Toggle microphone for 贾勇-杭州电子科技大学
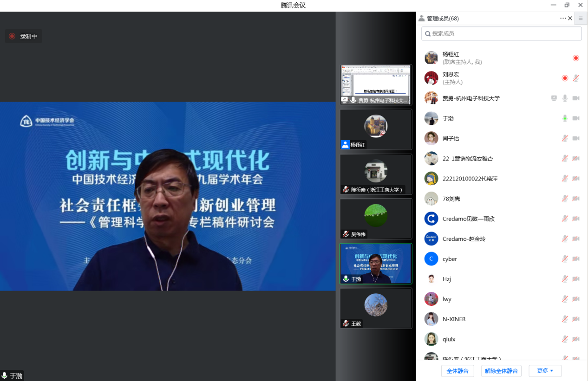The image size is (588, 381). pyautogui.click(x=565, y=98)
